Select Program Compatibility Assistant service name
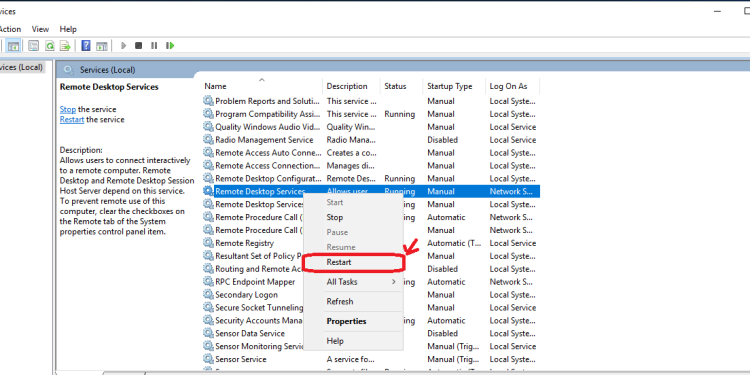Viewport: 750px width, 375px height. point(267,114)
